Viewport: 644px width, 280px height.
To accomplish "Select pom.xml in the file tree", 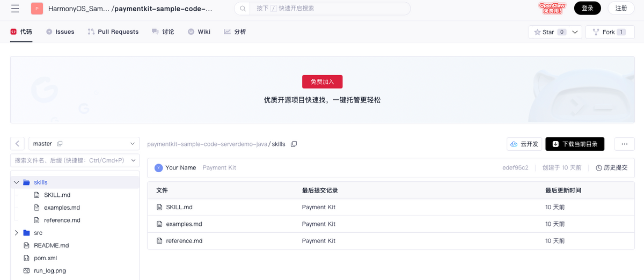I will [x=45, y=258].
